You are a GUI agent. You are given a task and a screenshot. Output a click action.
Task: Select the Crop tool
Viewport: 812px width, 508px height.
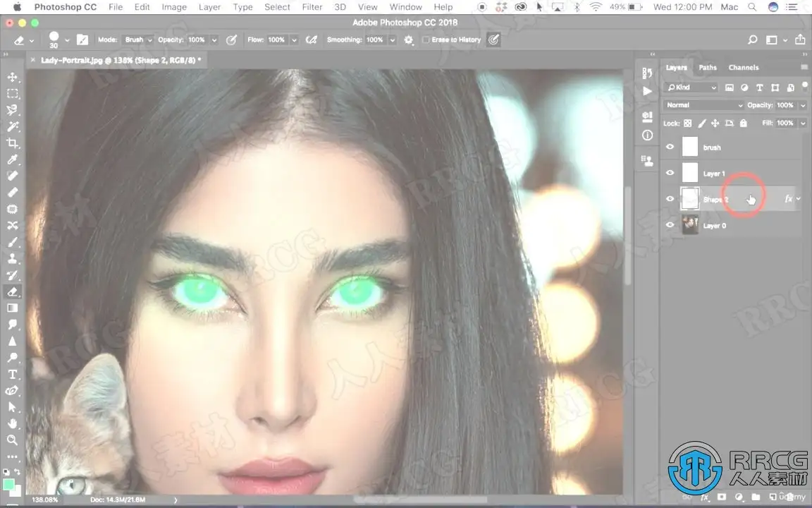coord(12,143)
